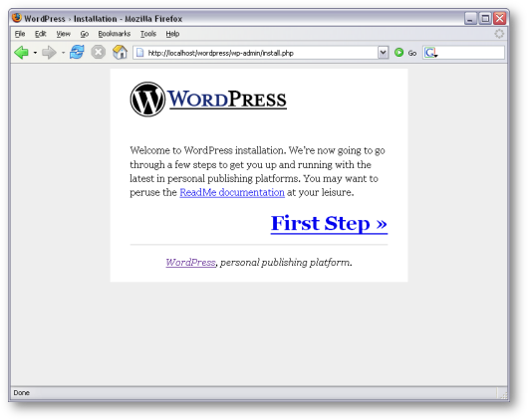Click into the search box
This screenshot has width=528, height=420.
pyautogui.click(x=471, y=53)
